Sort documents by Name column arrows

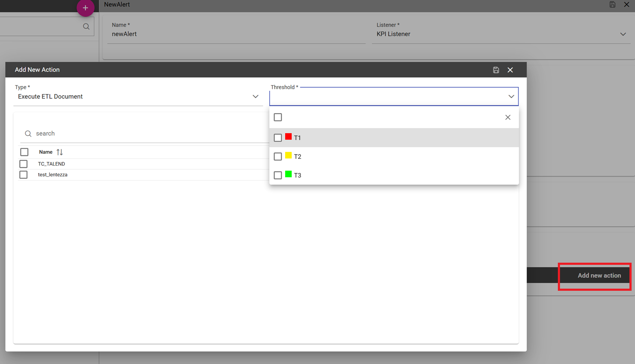(60, 152)
